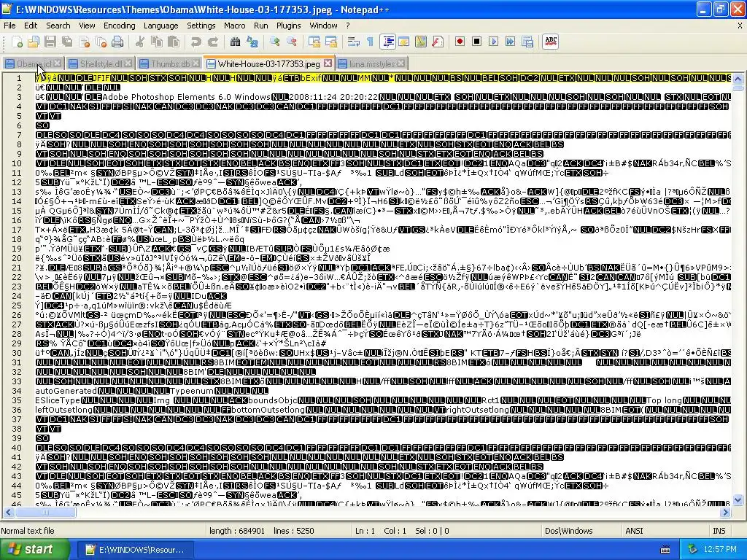The image size is (747, 560).
Task: Click the horizontal scrollbar thumb
Action: [45, 513]
